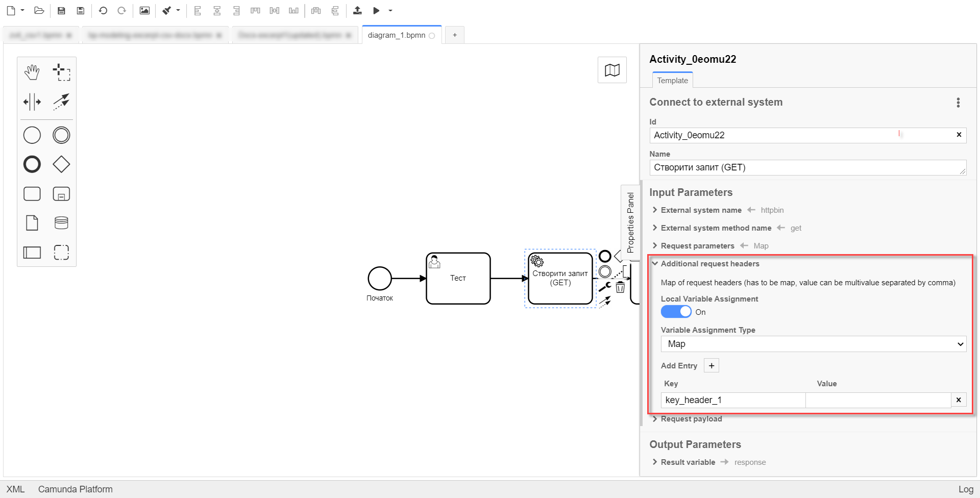Screen dimensions: 980x498
Task: Clear the Id field
Action: pos(959,135)
